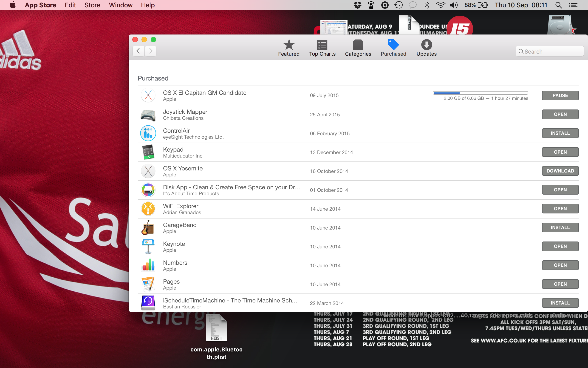Click the '09 July 2015' date
The image size is (588, 368).
click(324, 95)
